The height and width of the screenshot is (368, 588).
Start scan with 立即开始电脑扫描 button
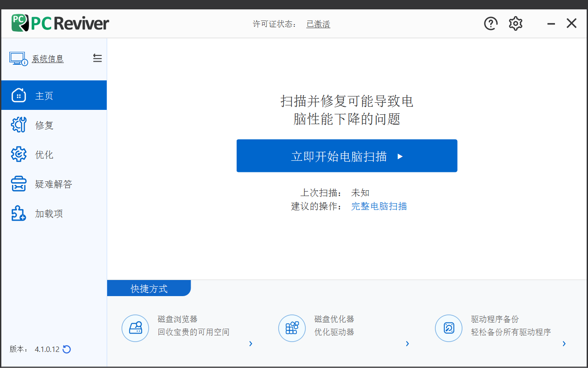(x=347, y=156)
